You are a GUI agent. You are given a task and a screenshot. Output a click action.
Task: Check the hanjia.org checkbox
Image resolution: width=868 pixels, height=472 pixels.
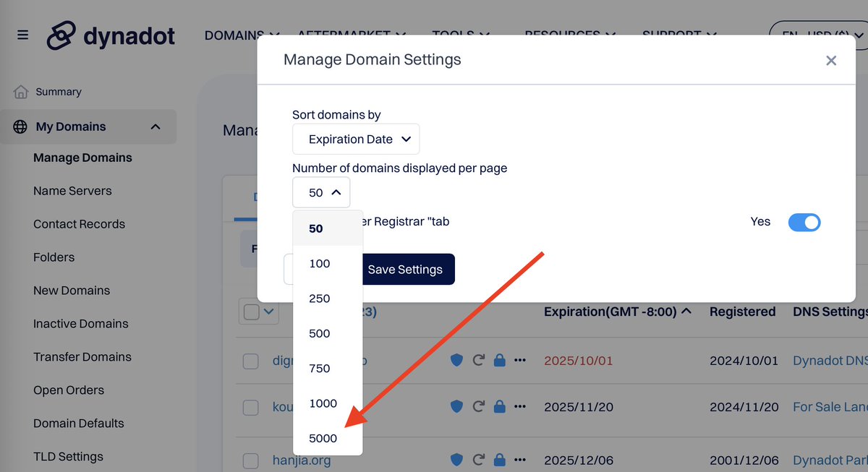[x=250, y=460]
